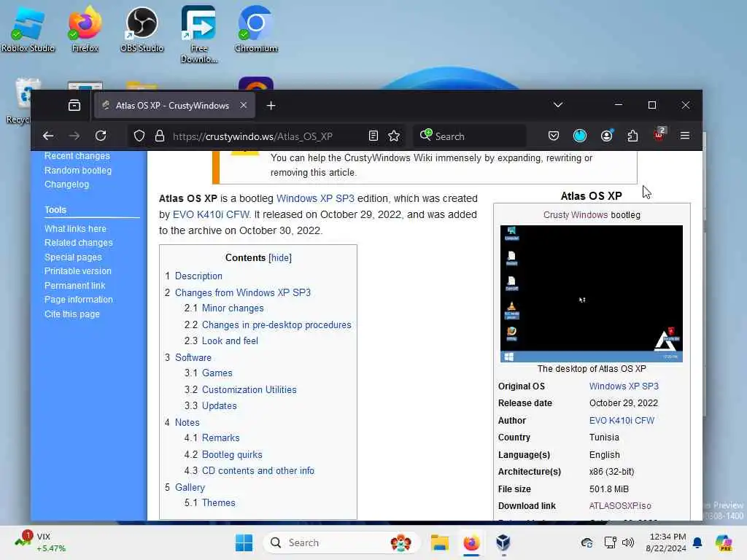Open the Roblox Studio desktop icon
747x560 pixels.
click(28, 30)
